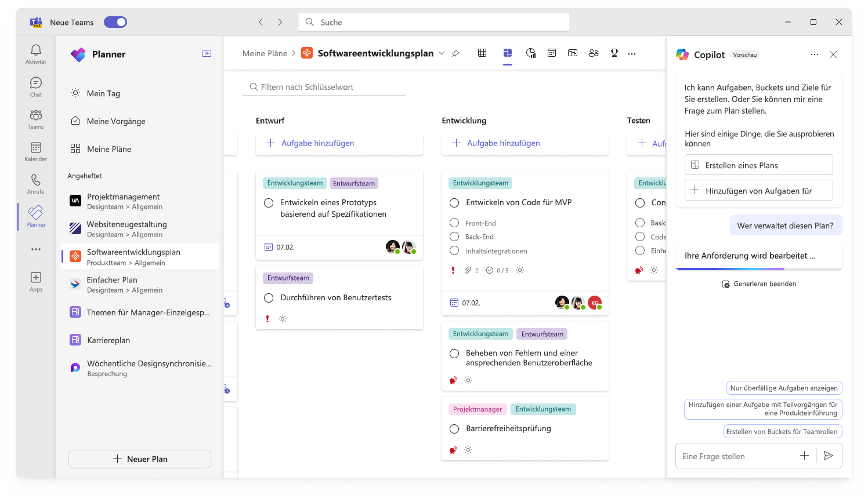Click 'Filtern nach Schlüsselwort' filter field
The width and height of the screenshot is (868, 502).
tap(324, 87)
